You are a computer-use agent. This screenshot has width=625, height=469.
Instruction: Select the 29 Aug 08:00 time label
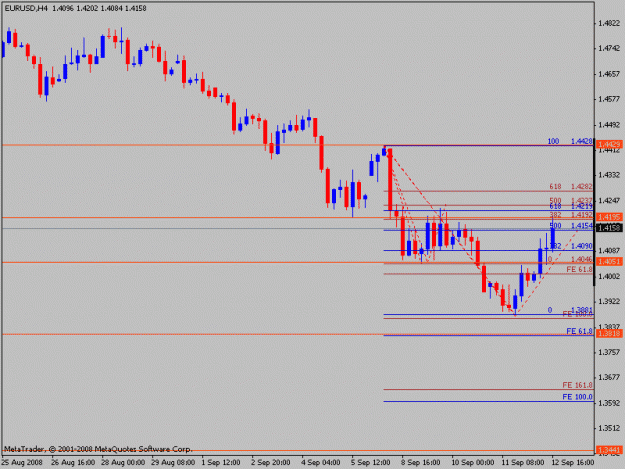click(x=173, y=462)
